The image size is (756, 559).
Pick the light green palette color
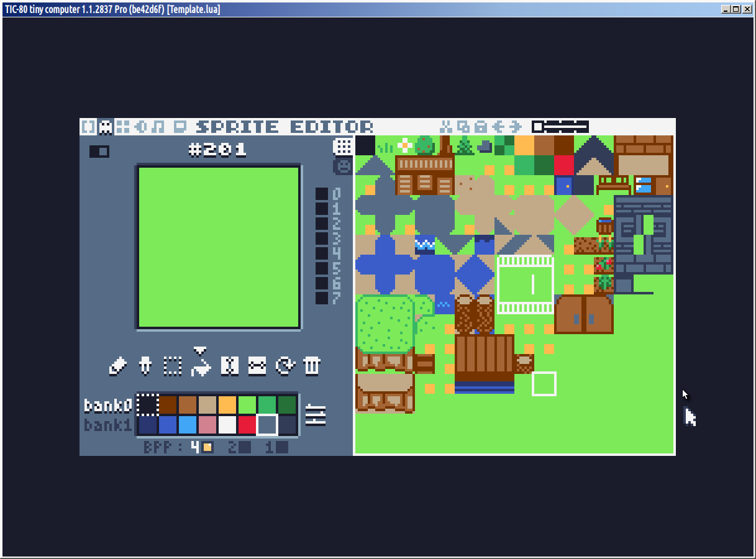pyautogui.click(x=247, y=405)
